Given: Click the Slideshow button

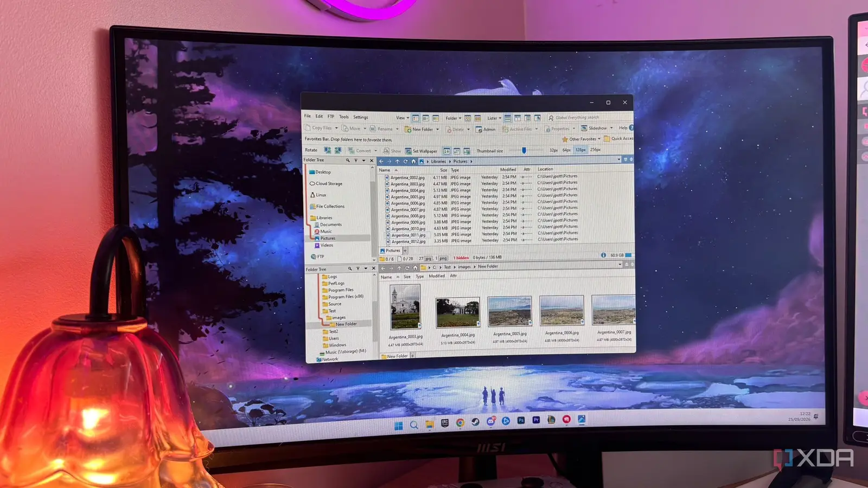Looking at the screenshot, I should pyautogui.click(x=594, y=128).
